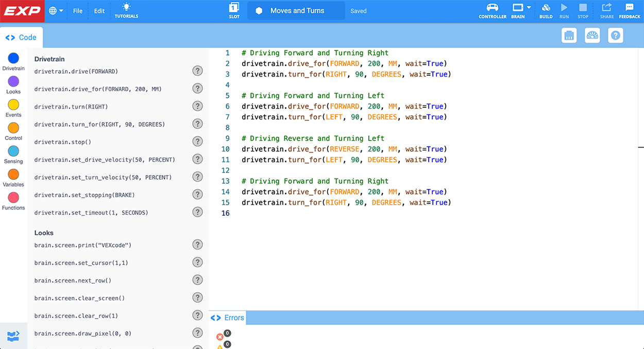Open the Devices panel icon
This screenshot has height=349, width=644.
coord(569,36)
